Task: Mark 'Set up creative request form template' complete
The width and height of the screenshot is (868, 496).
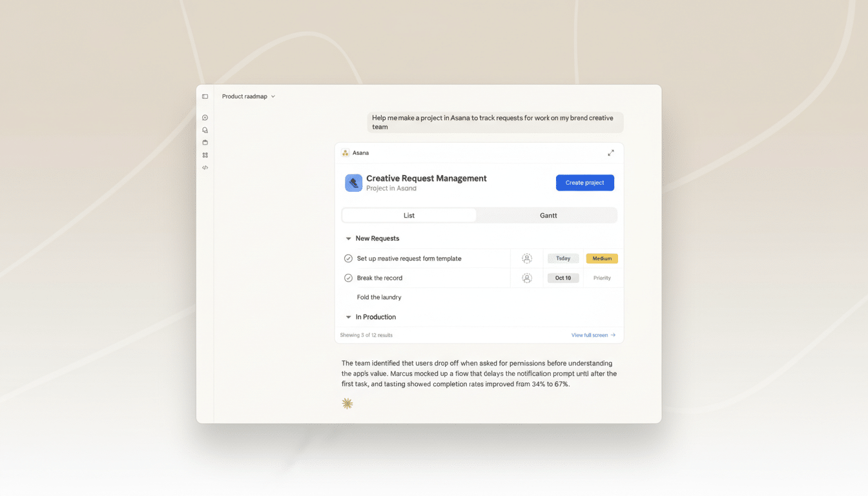Action: 349,258
